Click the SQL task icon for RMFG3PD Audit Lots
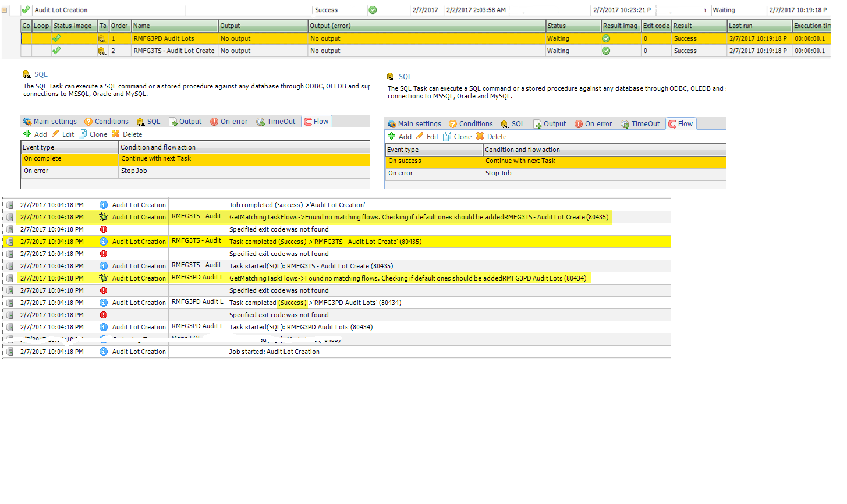Image resolution: width=847 pixels, height=504 pixels. pos(102,38)
